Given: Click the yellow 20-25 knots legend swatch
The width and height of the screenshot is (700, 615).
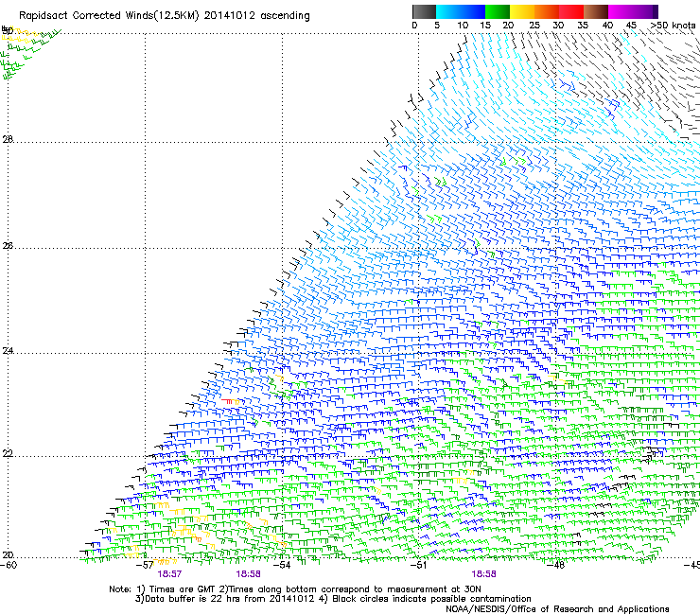Looking at the screenshot, I should tap(522, 11).
